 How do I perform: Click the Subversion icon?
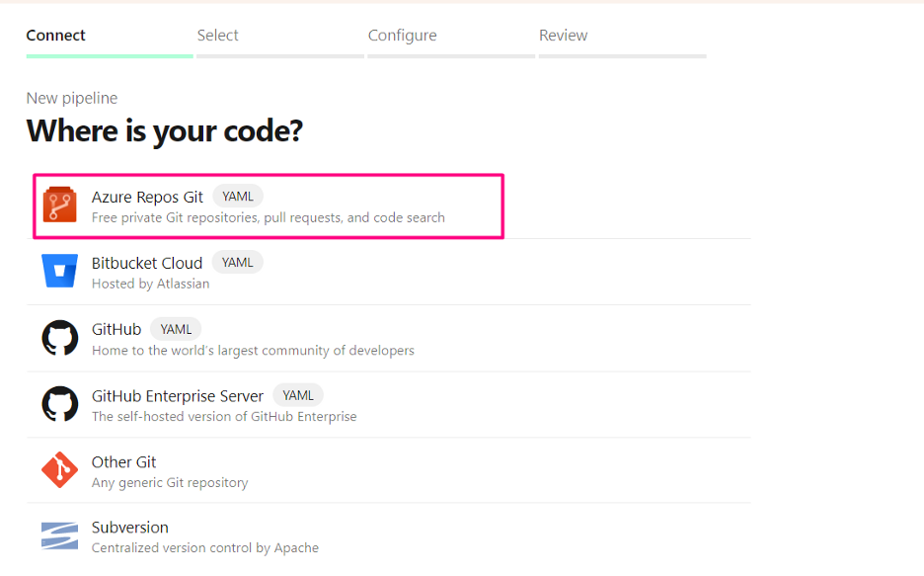click(59, 535)
